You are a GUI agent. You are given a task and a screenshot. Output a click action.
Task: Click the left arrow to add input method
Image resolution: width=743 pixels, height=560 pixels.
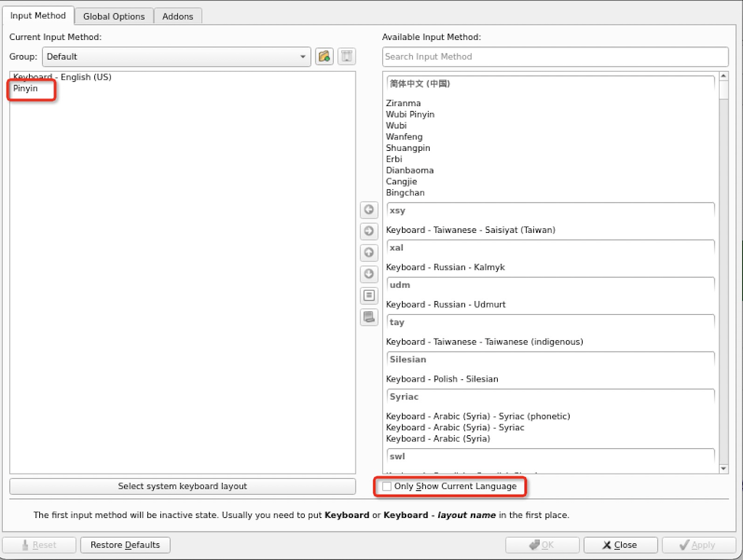click(x=369, y=210)
